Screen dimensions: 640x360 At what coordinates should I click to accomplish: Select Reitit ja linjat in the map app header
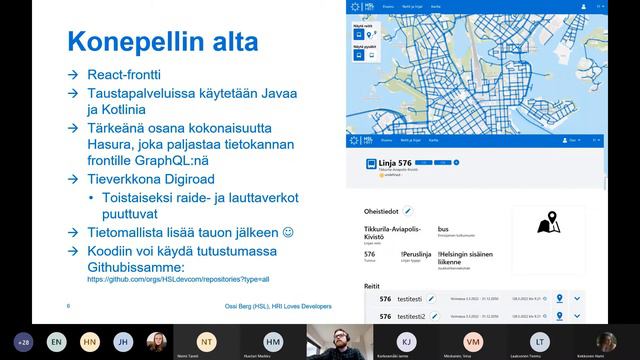412,7
